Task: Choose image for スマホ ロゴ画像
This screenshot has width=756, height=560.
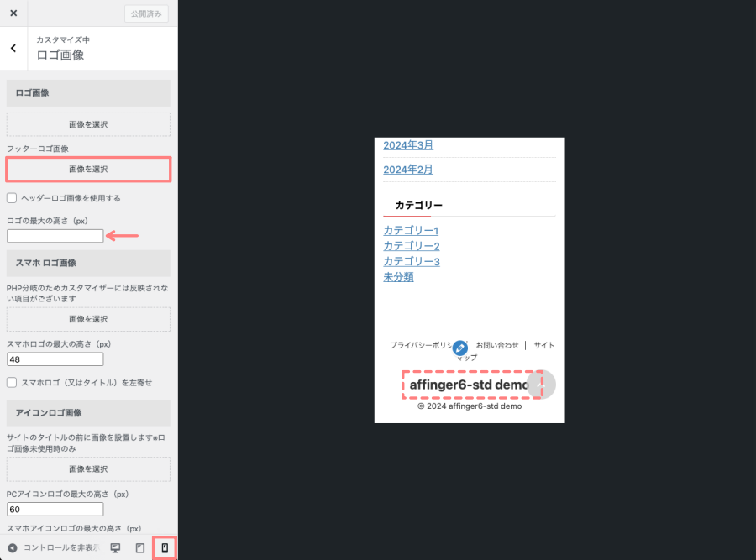Action: point(88,319)
